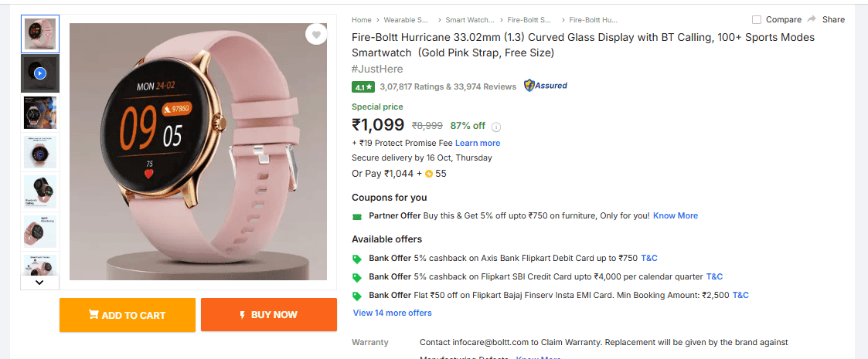Click the Flipkart Assured badge

[x=546, y=86]
